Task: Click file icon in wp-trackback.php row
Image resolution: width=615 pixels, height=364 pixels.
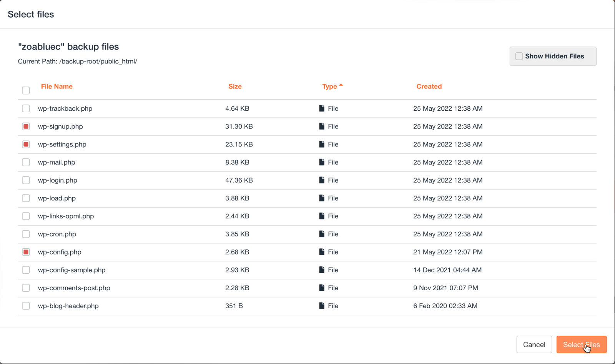Action: click(322, 108)
